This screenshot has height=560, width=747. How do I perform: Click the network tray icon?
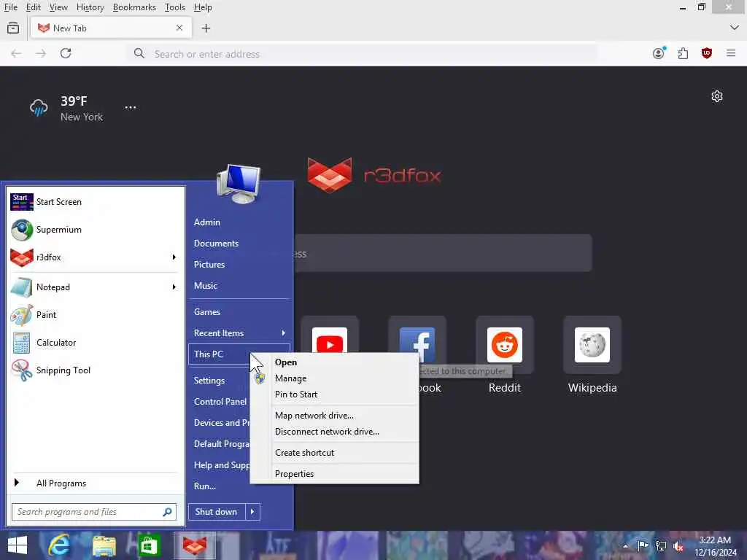tap(661, 545)
